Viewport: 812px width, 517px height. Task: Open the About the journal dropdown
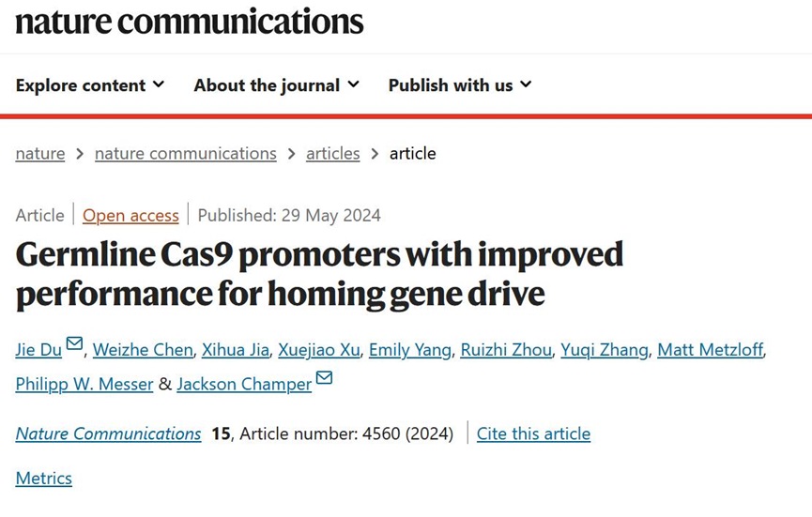[276, 85]
